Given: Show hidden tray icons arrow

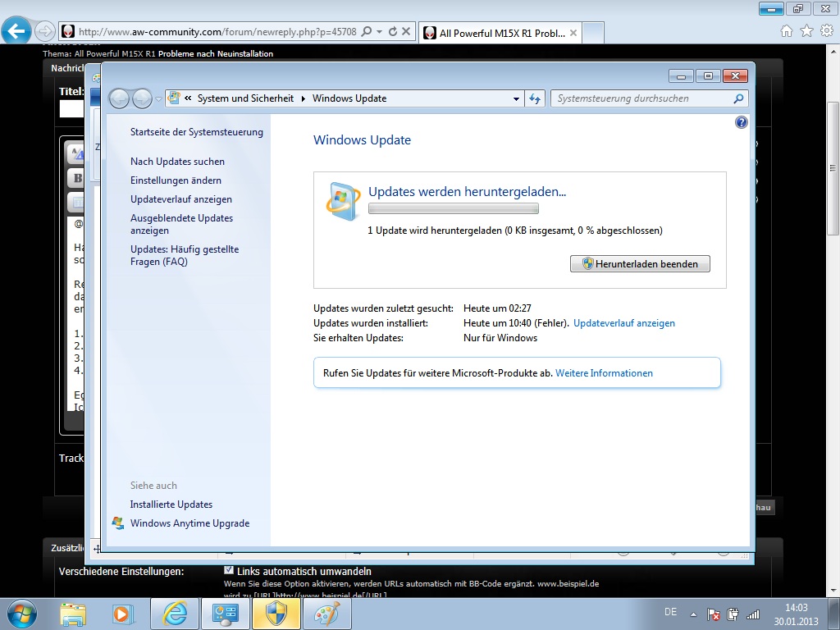Looking at the screenshot, I should [693, 614].
